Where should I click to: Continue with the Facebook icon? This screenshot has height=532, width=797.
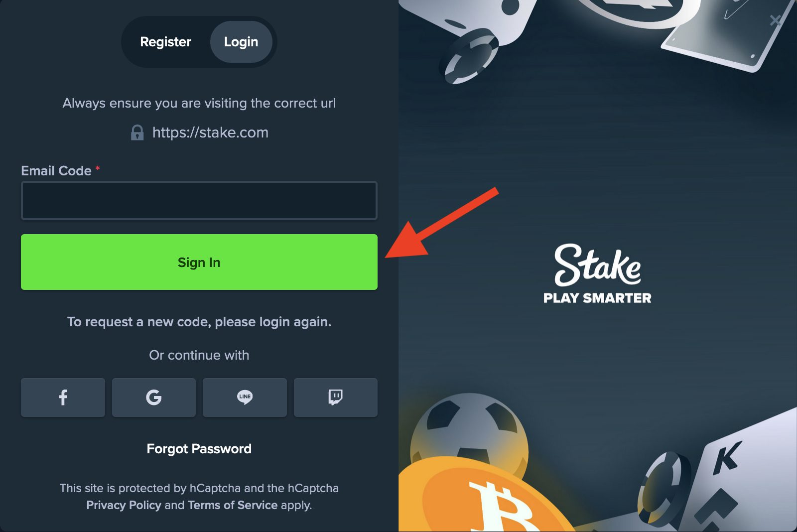[x=63, y=398]
